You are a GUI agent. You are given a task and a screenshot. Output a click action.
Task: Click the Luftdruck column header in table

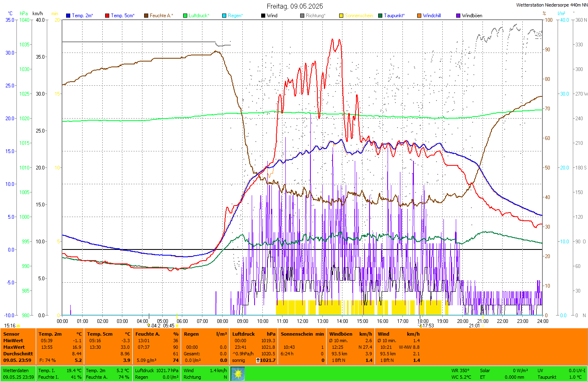pos(243,334)
